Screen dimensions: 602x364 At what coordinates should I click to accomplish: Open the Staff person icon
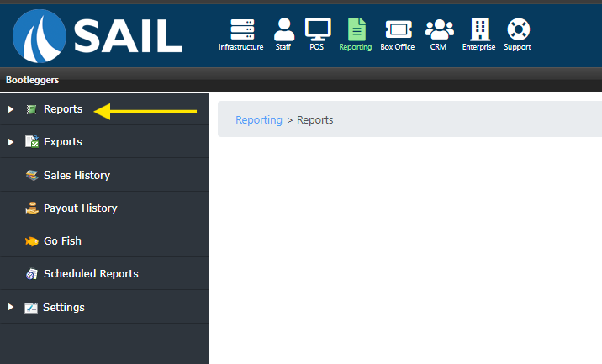point(284,29)
